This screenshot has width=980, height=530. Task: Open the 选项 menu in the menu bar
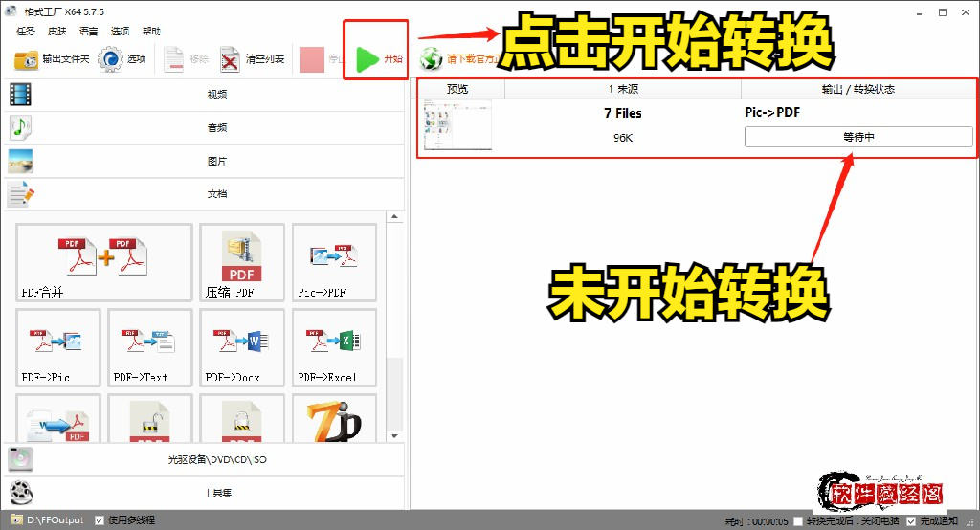click(120, 31)
